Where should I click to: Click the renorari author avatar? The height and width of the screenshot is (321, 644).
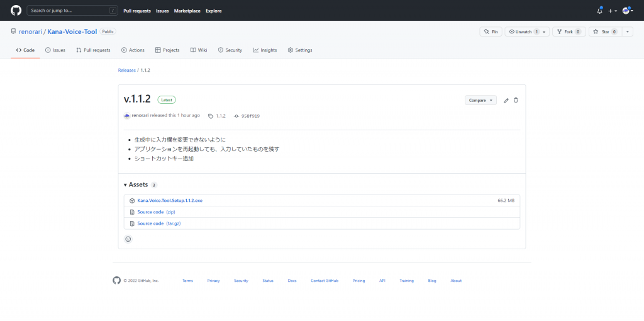click(127, 116)
